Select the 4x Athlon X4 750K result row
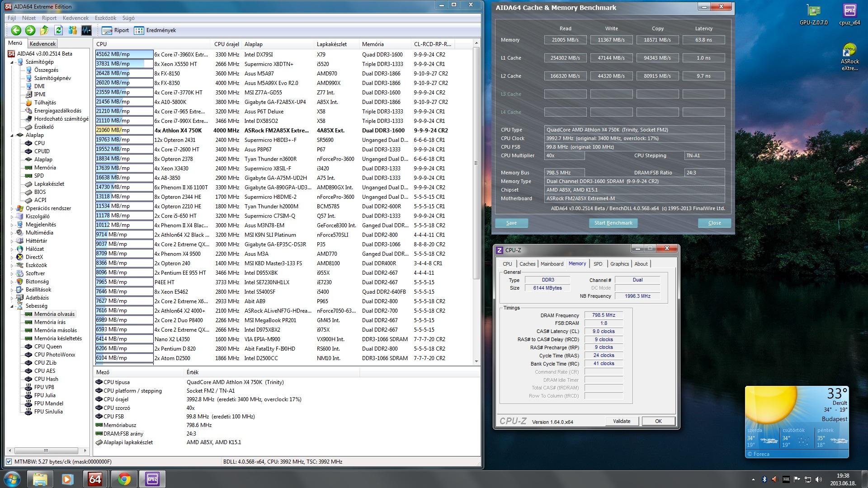Screen dimensions: 868x488 pyautogui.click(x=283, y=131)
